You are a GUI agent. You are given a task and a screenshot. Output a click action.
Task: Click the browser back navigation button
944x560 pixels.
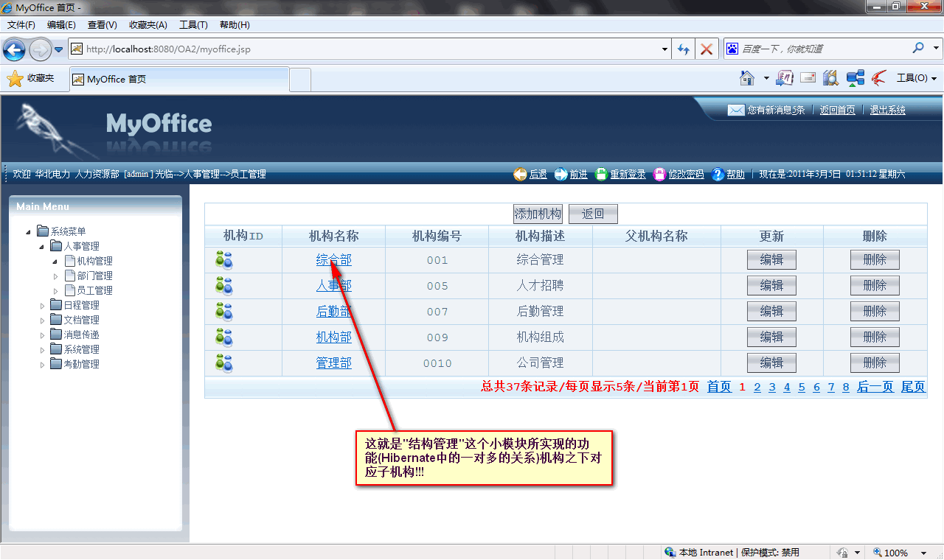coord(14,49)
